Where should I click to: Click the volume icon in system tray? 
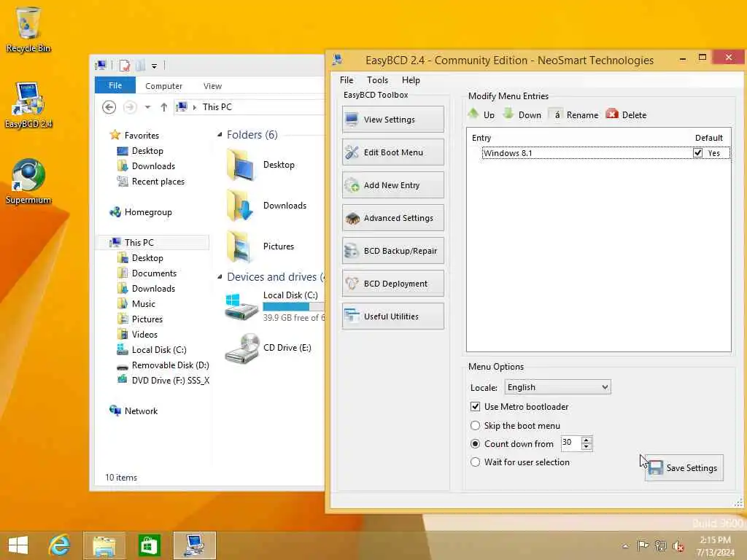678,545
